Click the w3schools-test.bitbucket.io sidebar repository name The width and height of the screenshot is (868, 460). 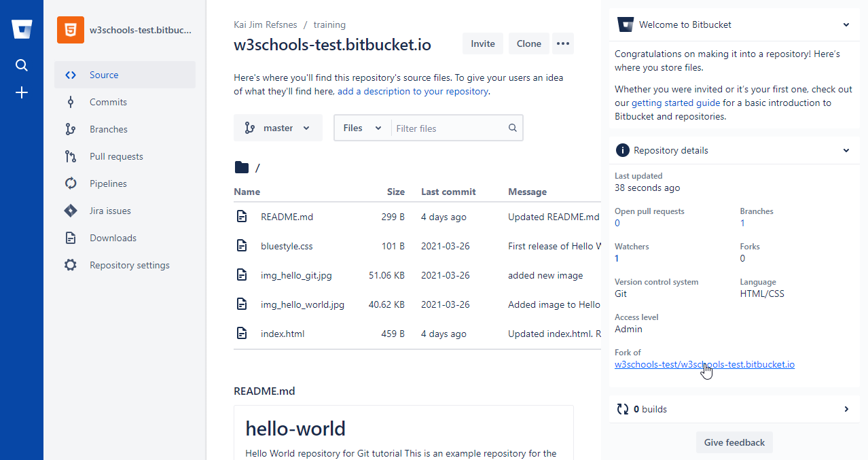[x=141, y=30]
